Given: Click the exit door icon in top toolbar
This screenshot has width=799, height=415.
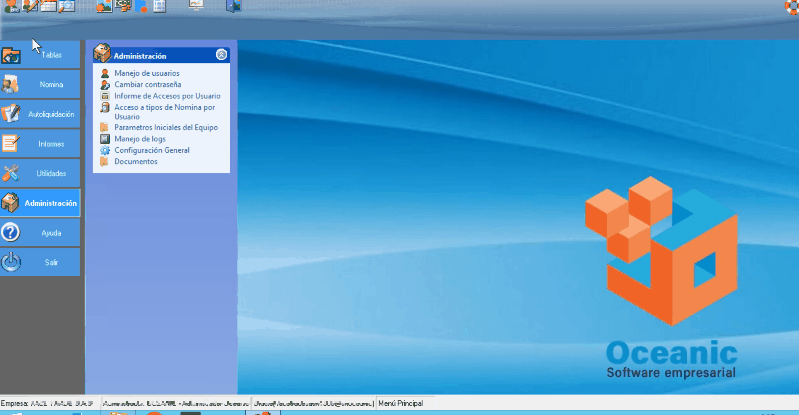Looking at the screenshot, I should tap(233, 6).
